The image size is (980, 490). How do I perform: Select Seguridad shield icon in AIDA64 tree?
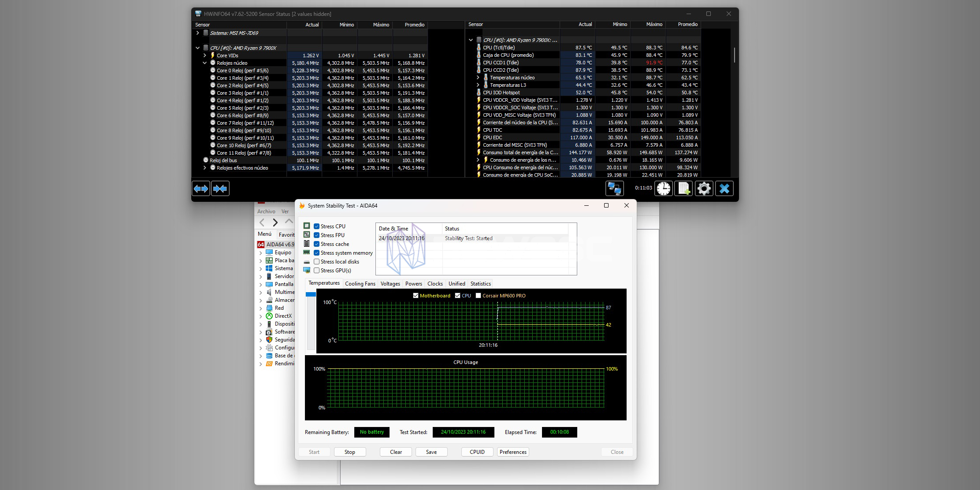coord(269,340)
